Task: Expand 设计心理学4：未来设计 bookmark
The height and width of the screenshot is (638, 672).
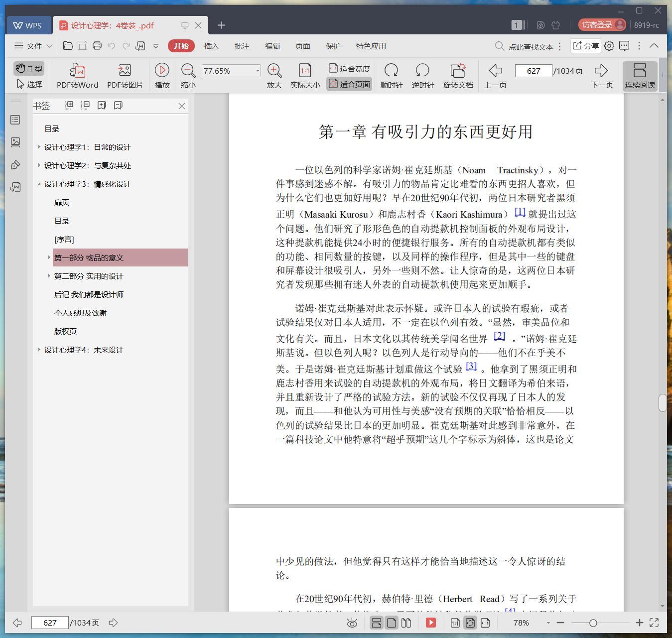Action: point(39,350)
